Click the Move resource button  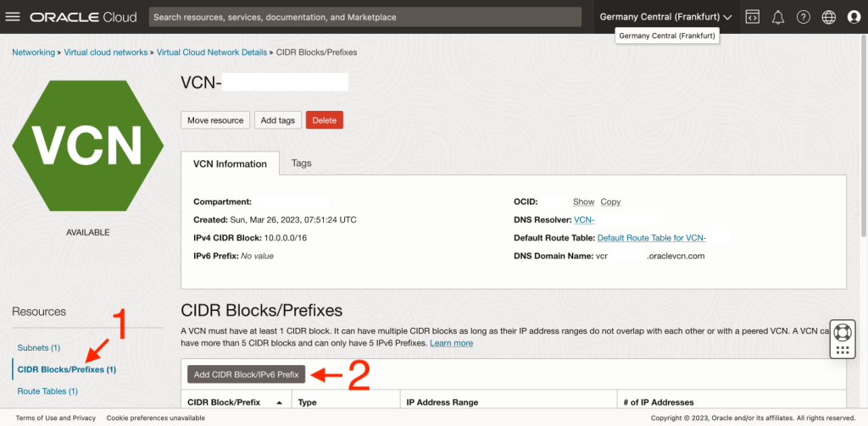[215, 120]
